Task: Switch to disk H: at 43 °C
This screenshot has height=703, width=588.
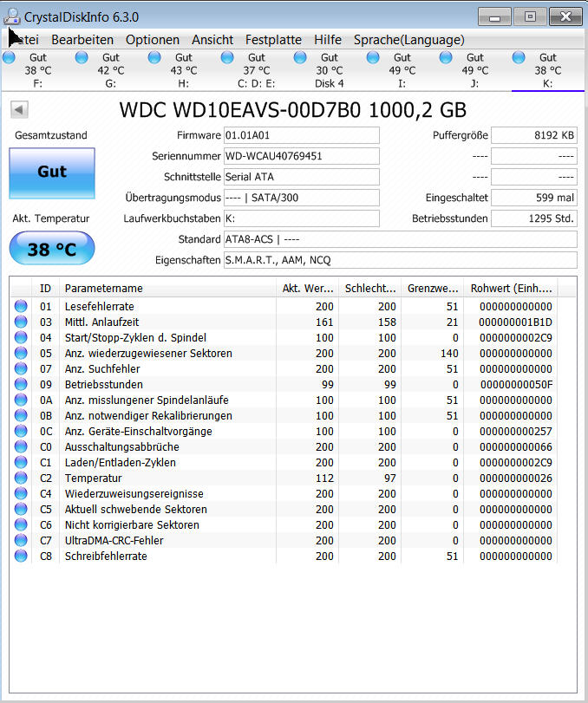Action: (184, 70)
